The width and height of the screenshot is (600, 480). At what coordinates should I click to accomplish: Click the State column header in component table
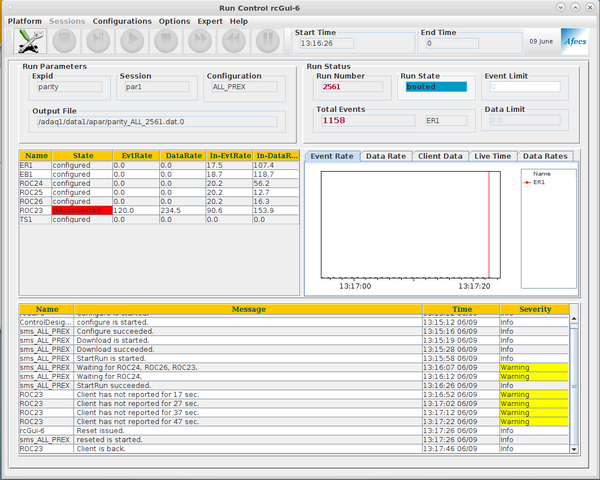click(83, 155)
